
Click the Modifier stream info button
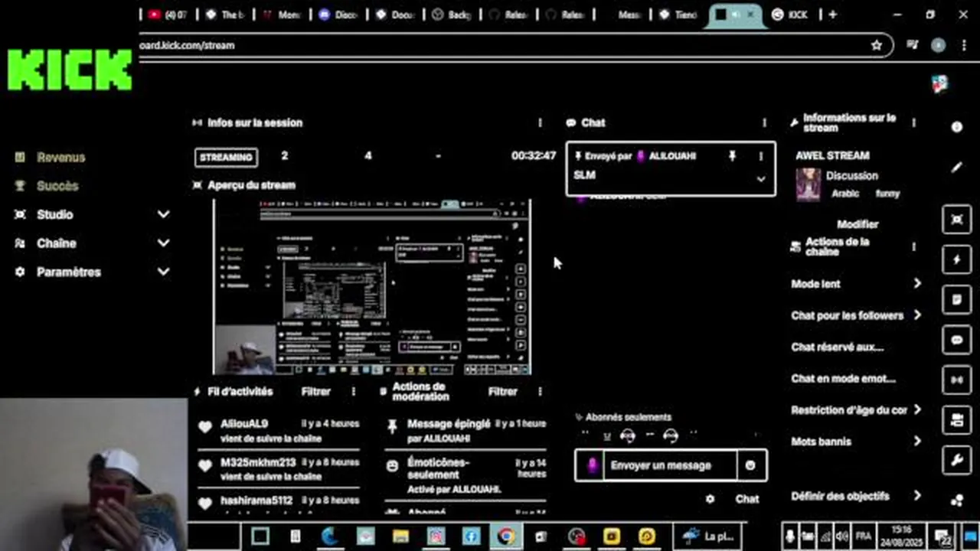[857, 224]
